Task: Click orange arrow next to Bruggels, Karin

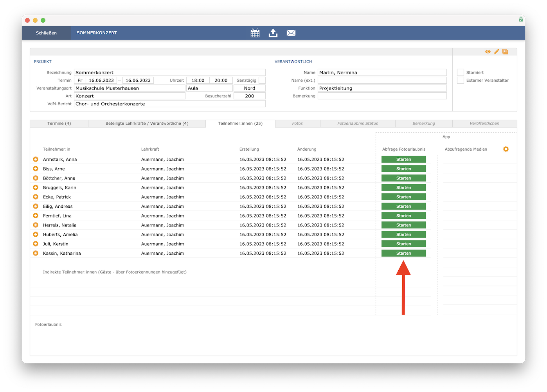Action: [36, 187]
